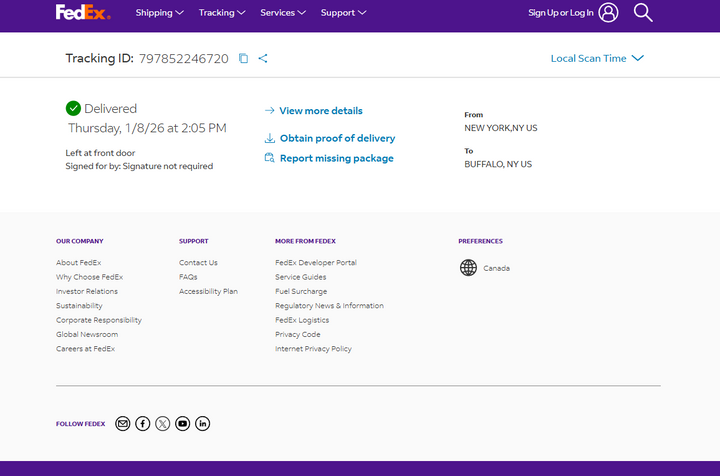The image size is (720, 476).
Task: Open Internet Privacy Policy link
Action: coord(313,348)
